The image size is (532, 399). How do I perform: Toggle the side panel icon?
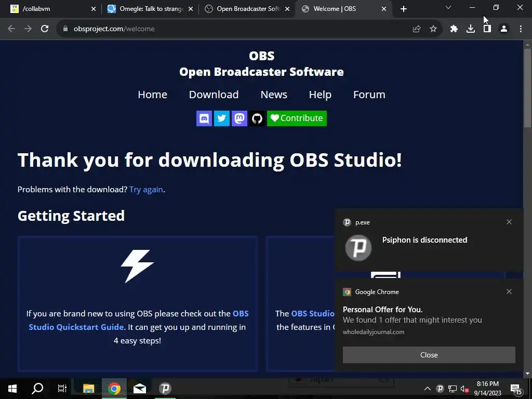click(487, 29)
